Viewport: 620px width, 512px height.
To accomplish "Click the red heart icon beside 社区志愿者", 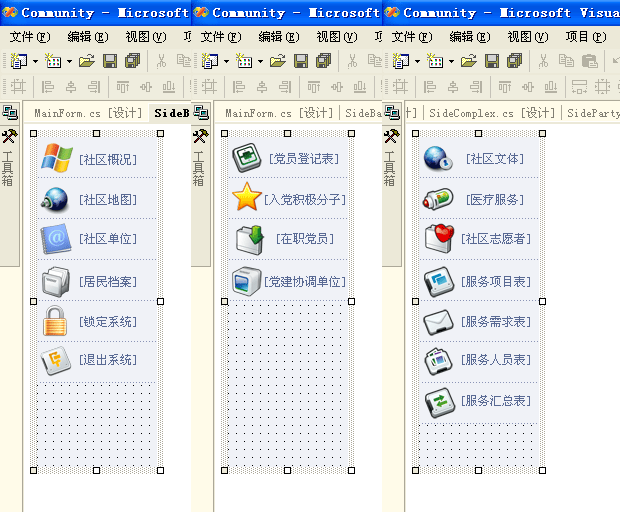I will click(x=439, y=238).
